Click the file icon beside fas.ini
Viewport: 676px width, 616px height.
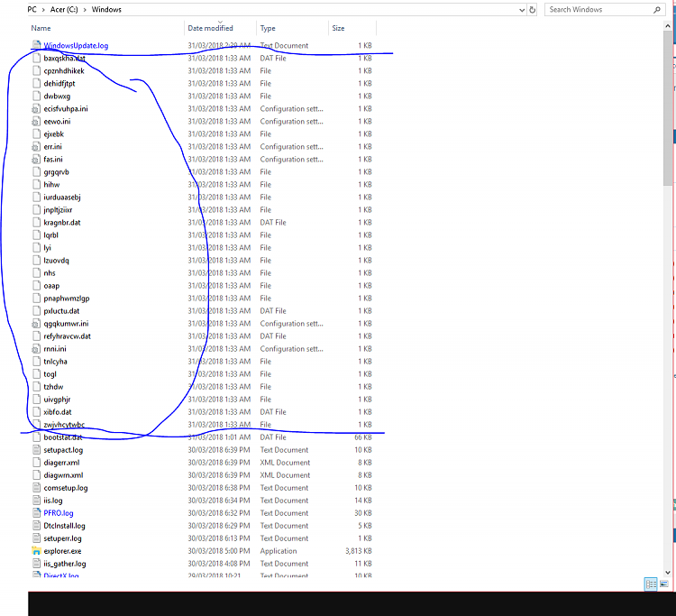point(37,159)
